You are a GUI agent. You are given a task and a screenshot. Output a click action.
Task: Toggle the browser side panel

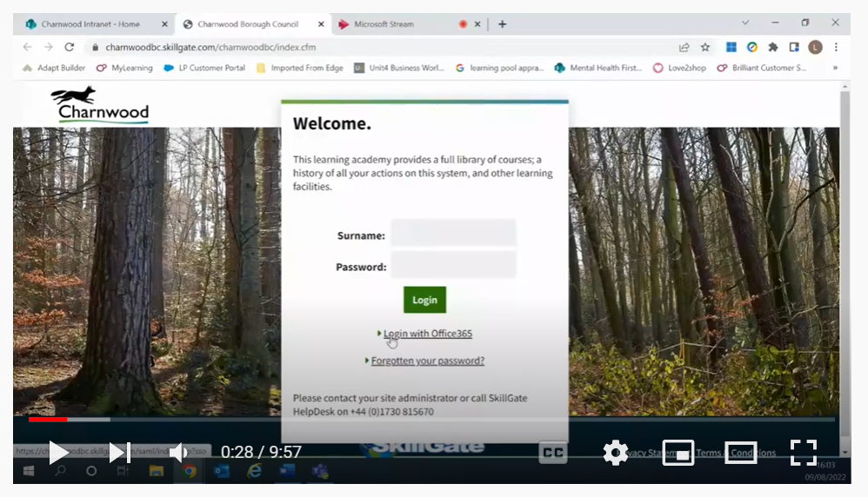click(x=794, y=47)
